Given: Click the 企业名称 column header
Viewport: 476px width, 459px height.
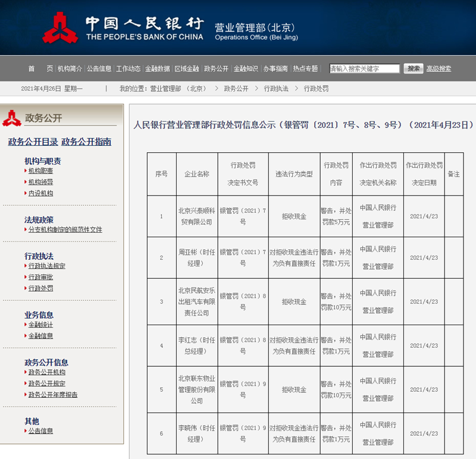Looking at the screenshot, I should (197, 174).
